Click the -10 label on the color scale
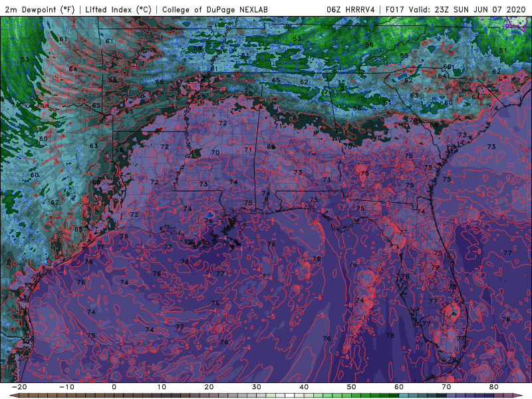Viewport: 532px width, 399px height. (66, 387)
